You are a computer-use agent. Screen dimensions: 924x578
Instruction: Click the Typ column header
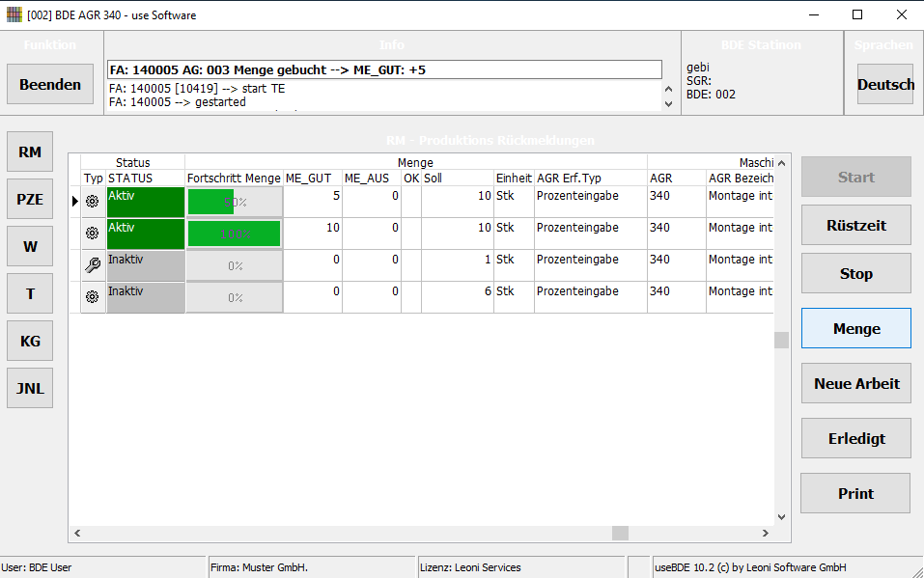(x=93, y=178)
